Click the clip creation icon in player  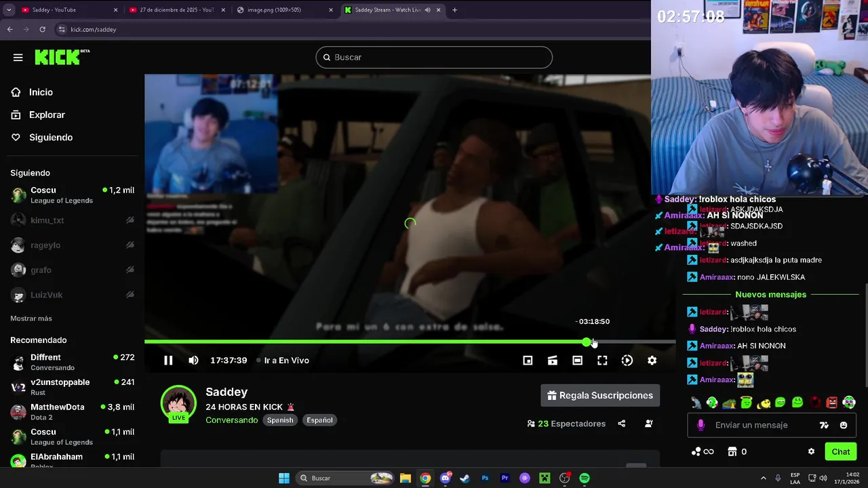click(x=553, y=361)
